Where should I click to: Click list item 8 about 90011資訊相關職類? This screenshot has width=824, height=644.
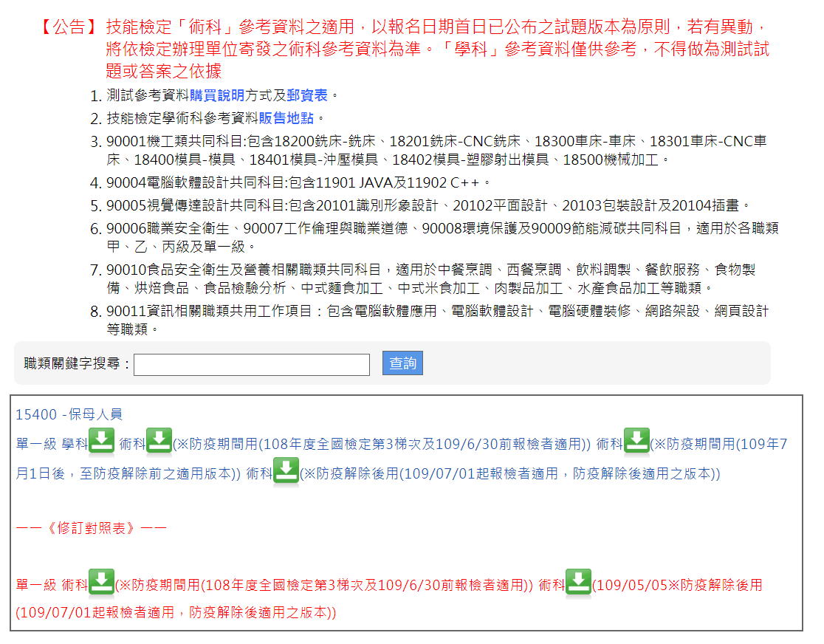click(436, 321)
